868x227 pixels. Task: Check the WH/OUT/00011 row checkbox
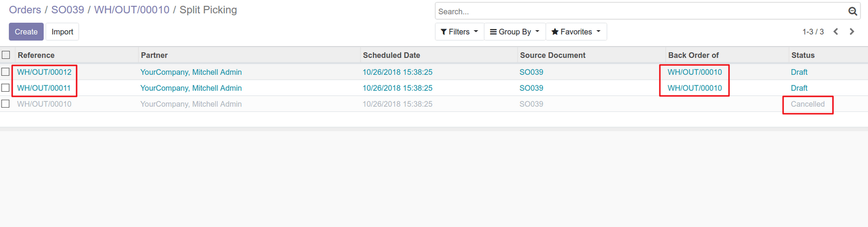pyautogui.click(x=6, y=88)
